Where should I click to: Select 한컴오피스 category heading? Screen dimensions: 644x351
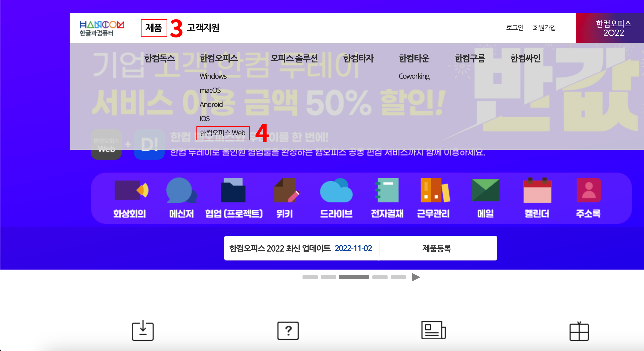point(219,58)
